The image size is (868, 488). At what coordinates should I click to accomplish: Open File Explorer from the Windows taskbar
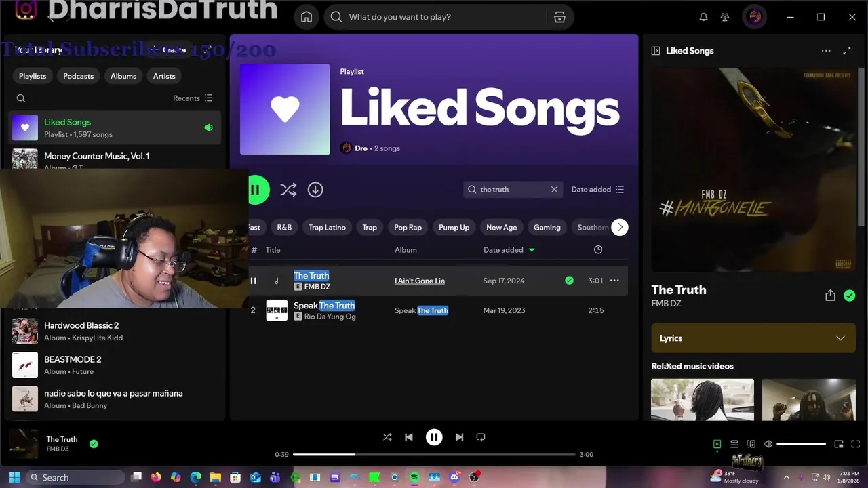(x=215, y=477)
